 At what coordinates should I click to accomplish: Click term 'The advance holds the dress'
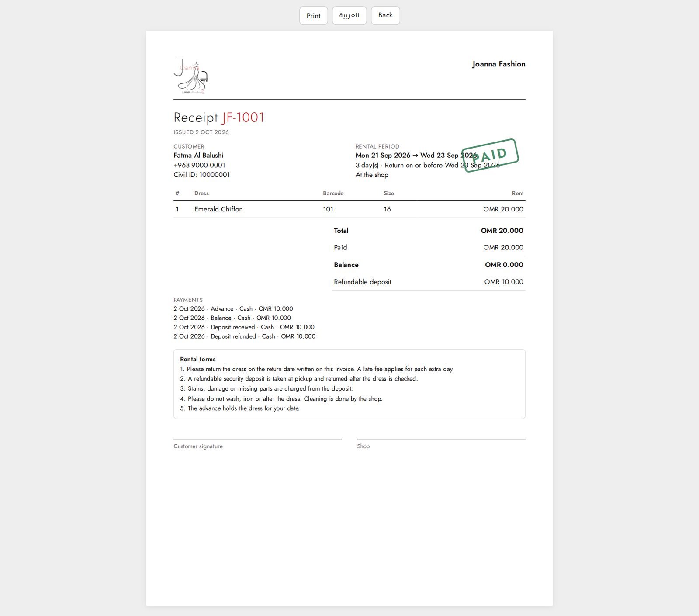(240, 408)
